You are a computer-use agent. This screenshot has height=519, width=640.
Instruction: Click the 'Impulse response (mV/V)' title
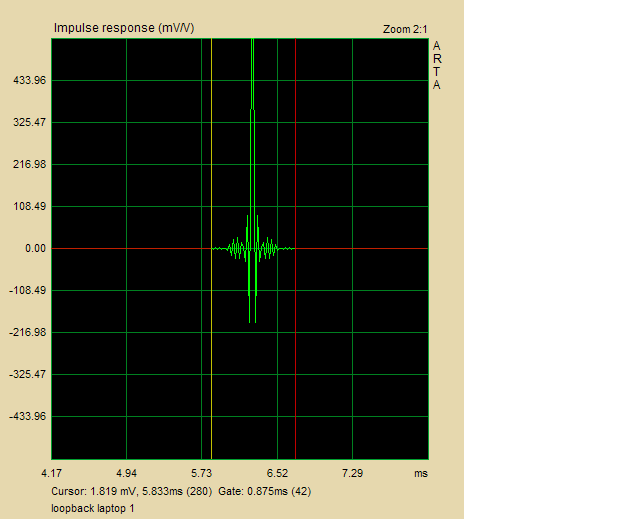tap(124, 28)
